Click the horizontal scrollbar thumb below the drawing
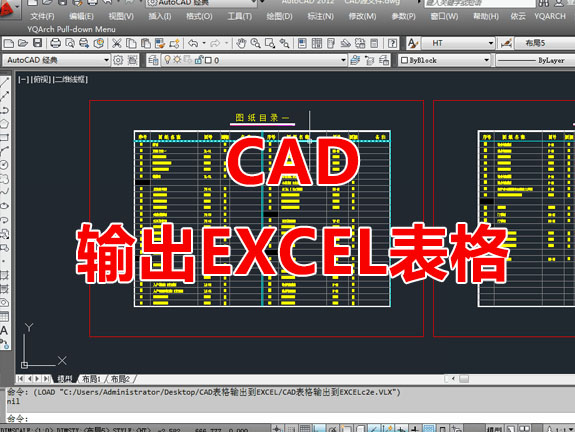The image size is (575, 432). [x=464, y=378]
